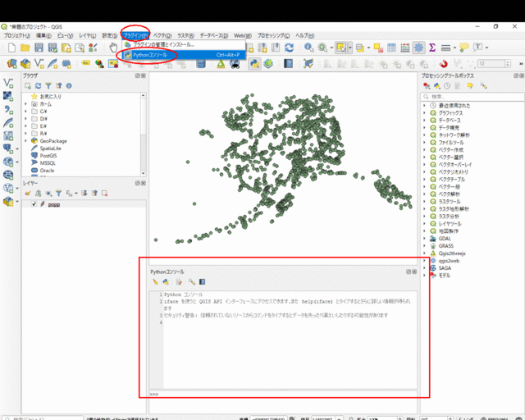
Task: Click the Python console command prompt input
Action: (x=283, y=395)
